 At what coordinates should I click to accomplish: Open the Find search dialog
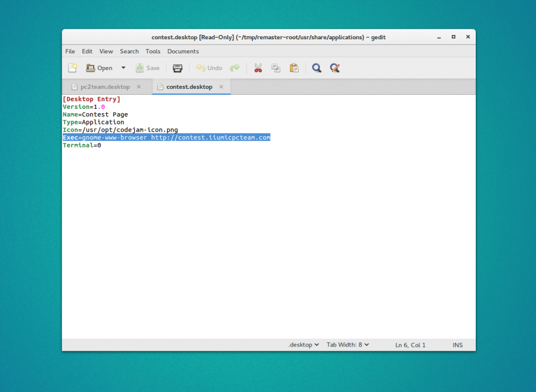pos(317,68)
